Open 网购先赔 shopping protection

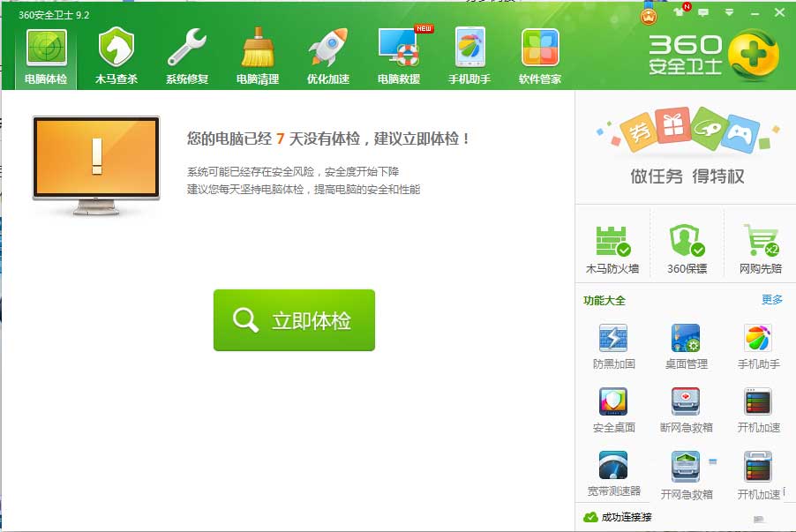760,244
